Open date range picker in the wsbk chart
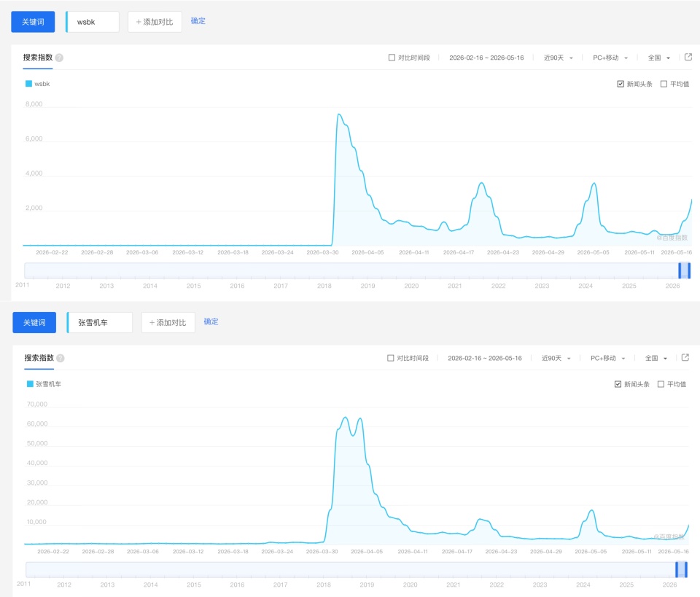The height and width of the screenshot is (597, 700). [x=486, y=58]
